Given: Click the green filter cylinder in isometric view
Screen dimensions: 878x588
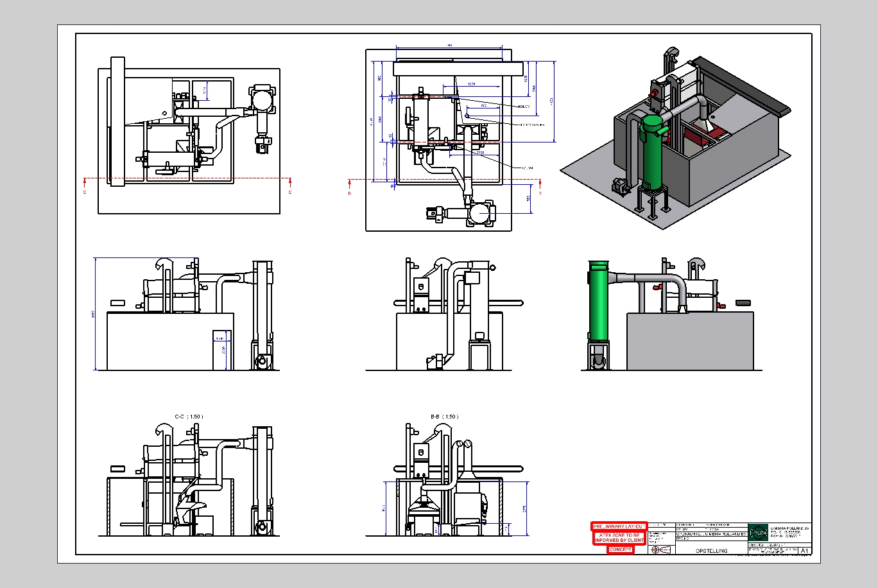Looking at the screenshot, I should tap(653, 153).
